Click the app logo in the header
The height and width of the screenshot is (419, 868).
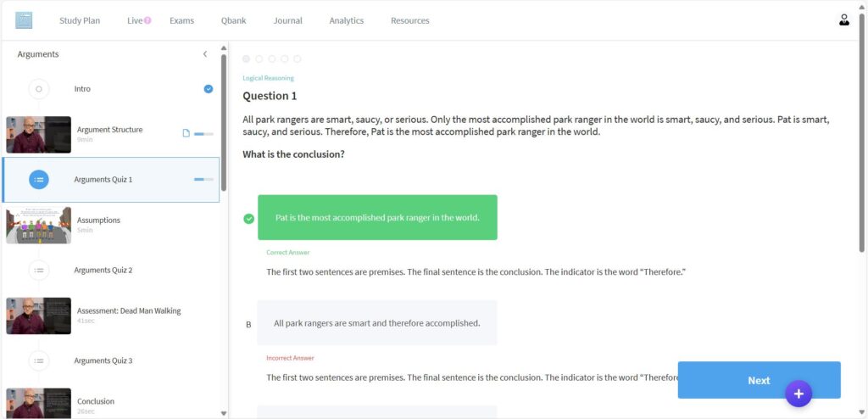click(24, 20)
